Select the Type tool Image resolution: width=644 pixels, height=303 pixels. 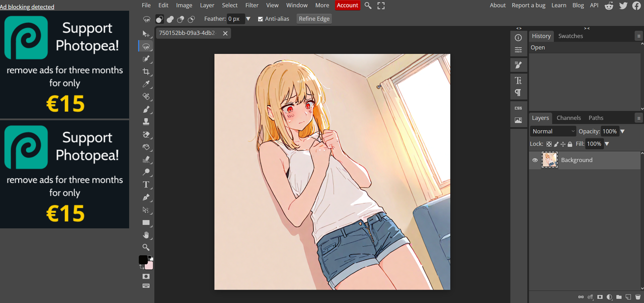[x=146, y=185]
